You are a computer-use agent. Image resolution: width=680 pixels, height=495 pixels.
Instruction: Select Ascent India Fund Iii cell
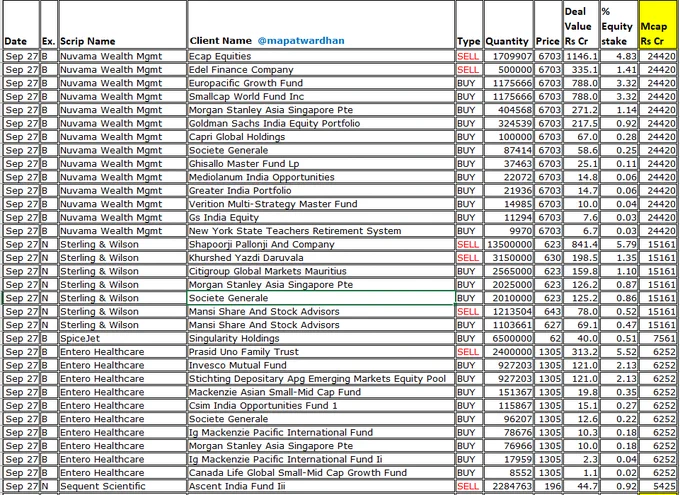[321, 486]
